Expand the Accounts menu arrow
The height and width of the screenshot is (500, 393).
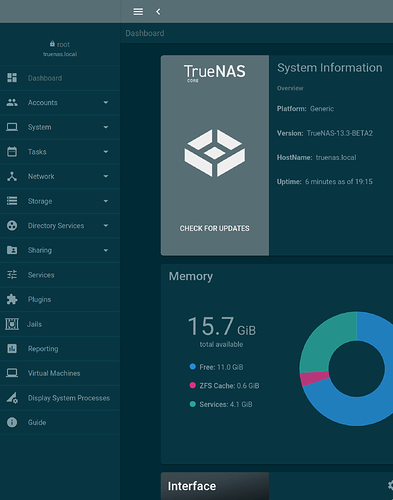106,103
